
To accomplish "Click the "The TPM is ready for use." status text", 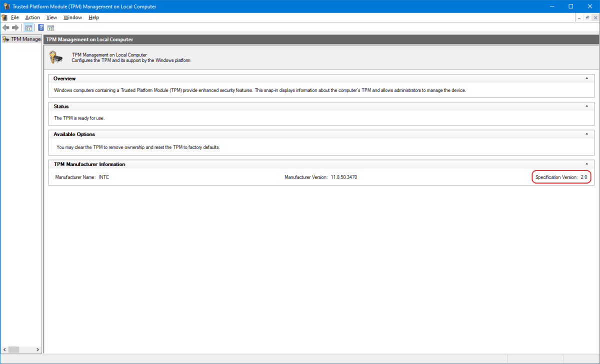I will (x=79, y=118).
